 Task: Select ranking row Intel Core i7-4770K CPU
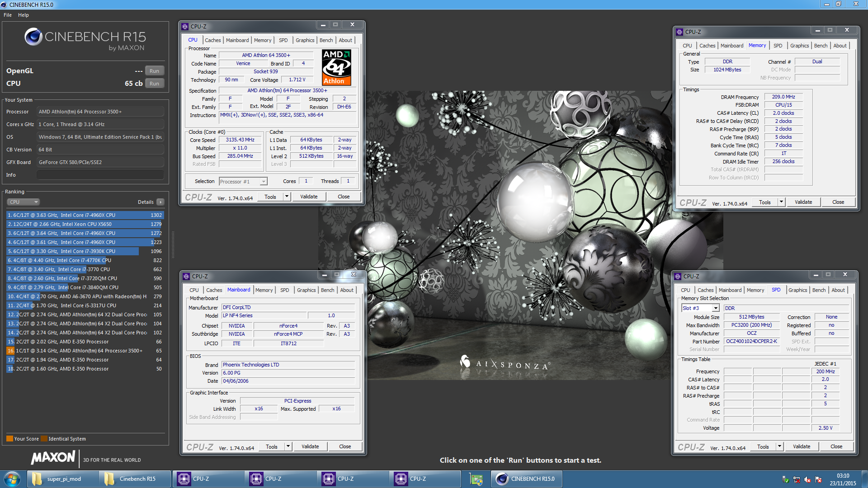pos(85,260)
